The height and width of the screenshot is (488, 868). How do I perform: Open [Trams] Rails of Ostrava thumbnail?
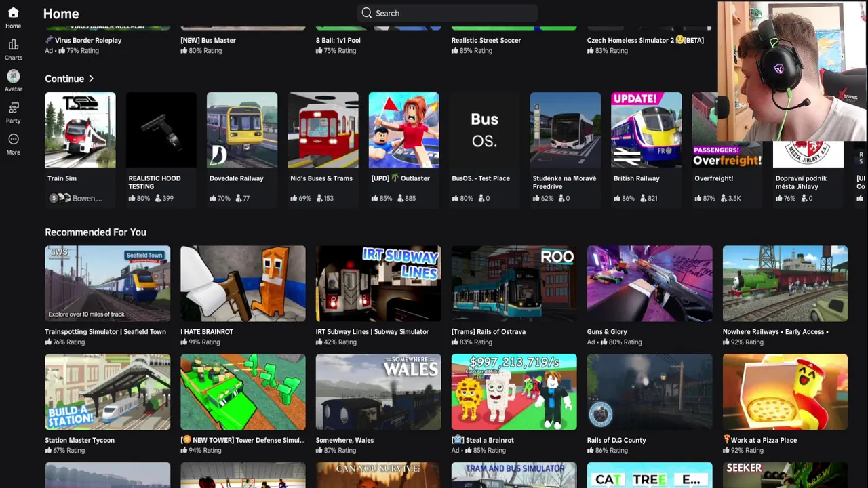click(x=514, y=283)
